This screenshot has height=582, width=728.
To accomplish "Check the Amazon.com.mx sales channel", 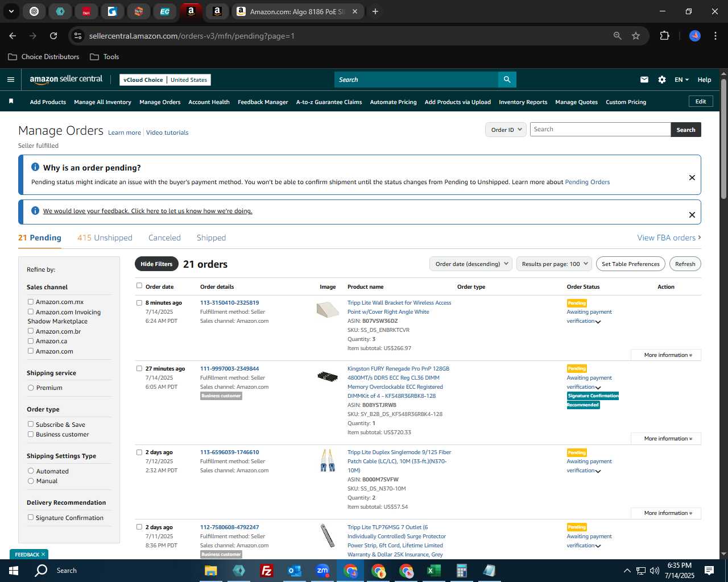I will click(31, 302).
